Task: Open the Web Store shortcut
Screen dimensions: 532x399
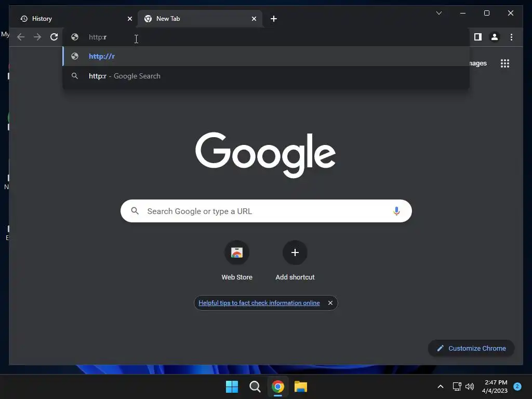Action: pyautogui.click(x=237, y=261)
